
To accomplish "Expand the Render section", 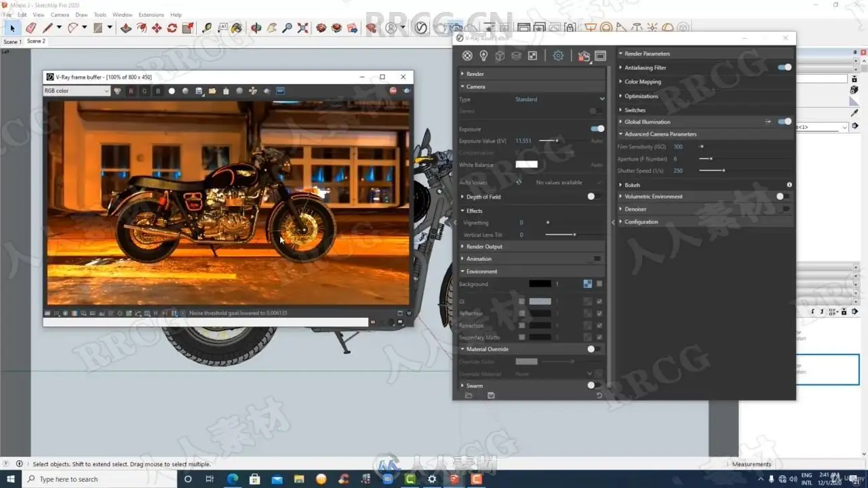I will coord(532,74).
